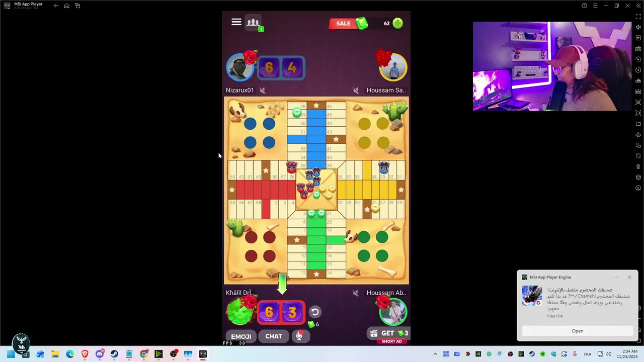Open MSI App Player settings menu lines

pyautogui.click(x=595, y=6)
